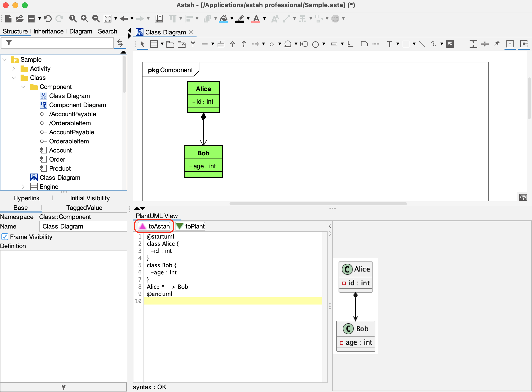
Task: Open the Class tool dropdown arrow
Action: coord(162,44)
